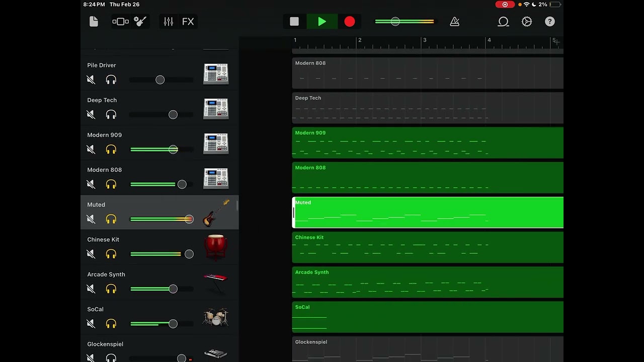The image size is (644, 362).
Task: Solo the Deep Tech track
Action: tap(111, 115)
